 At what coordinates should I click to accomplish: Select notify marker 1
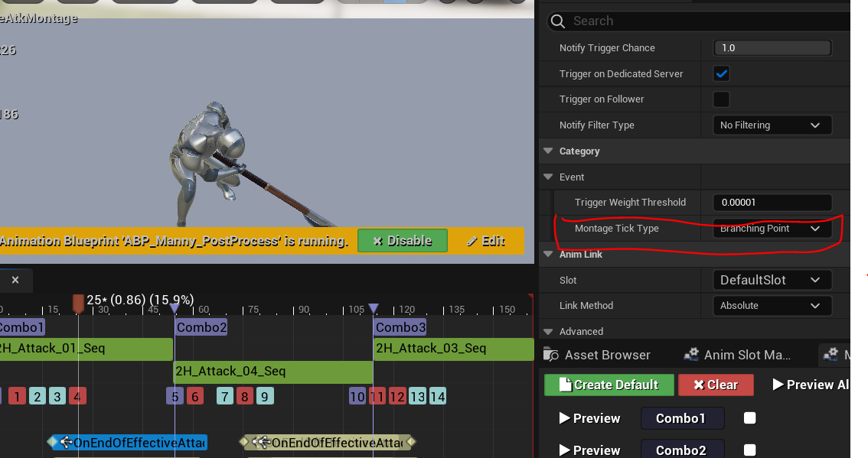click(x=17, y=396)
